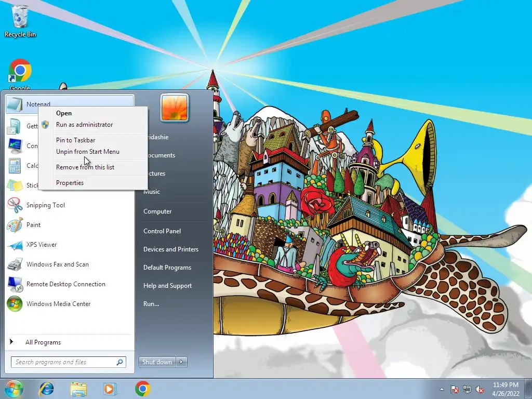532x399 pixels.
Task: Click the Windows Media Center icon
Action: (15, 304)
